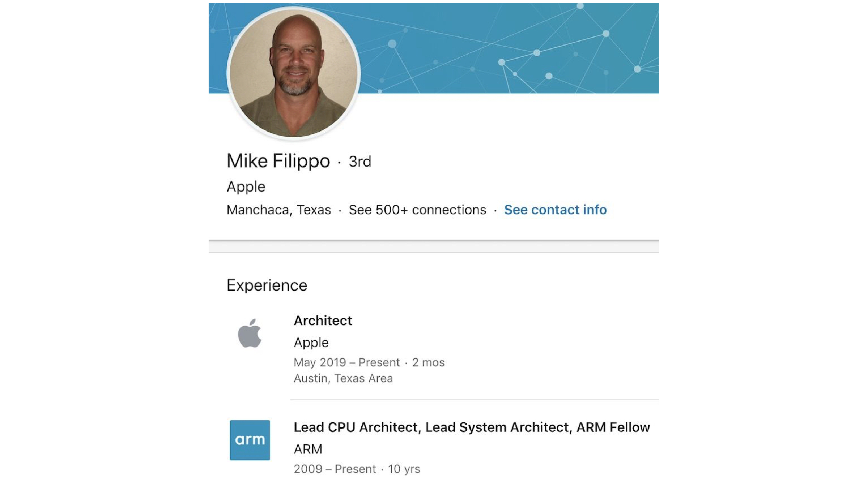This screenshot has width=868, height=486.
Task: Click the May 2019 – Present date line
Action: [x=346, y=362]
